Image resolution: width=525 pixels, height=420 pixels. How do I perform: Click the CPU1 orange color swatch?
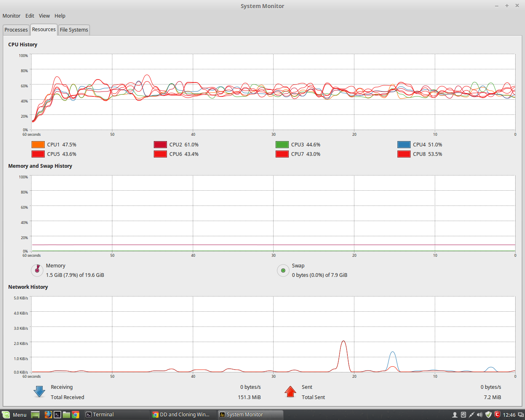click(38, 145)
